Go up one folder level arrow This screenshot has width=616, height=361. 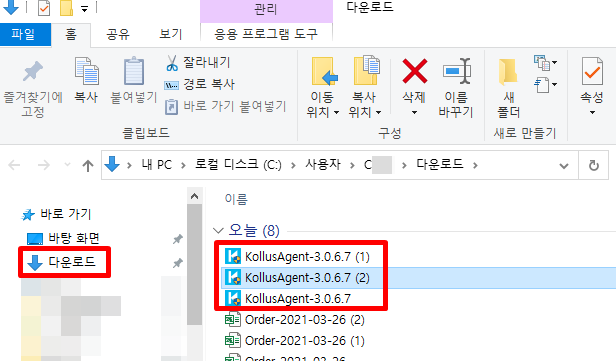88,165
